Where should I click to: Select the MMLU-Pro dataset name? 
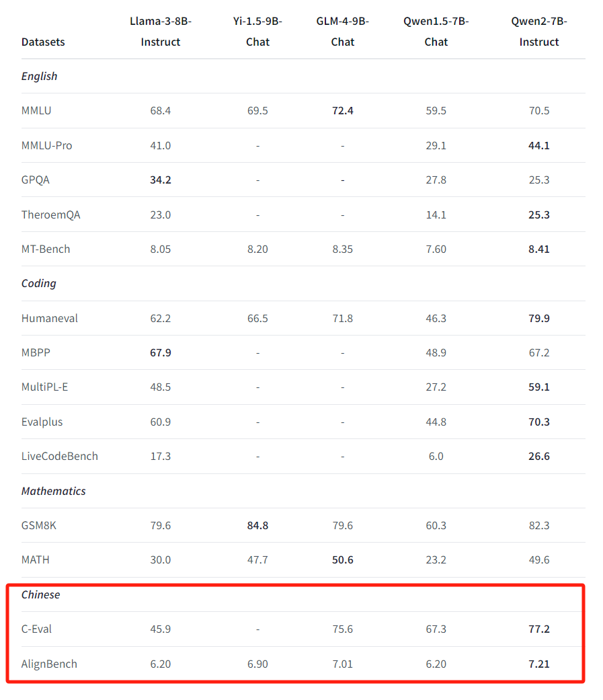46,145
